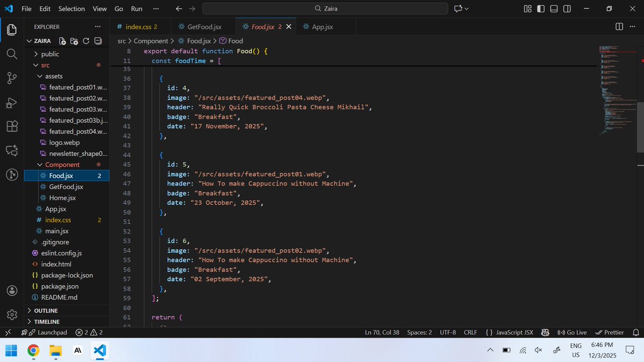Screen dimensions: 644x362
Task: Start Go Live server from status bar
Action: (x=572, y=332)
